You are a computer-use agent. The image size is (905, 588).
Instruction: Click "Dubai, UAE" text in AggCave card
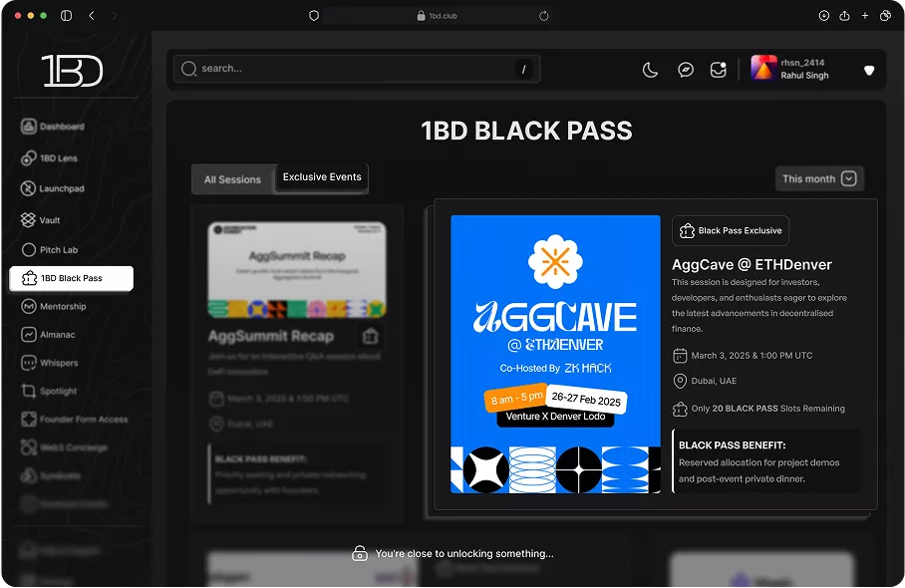click(714, 381)
